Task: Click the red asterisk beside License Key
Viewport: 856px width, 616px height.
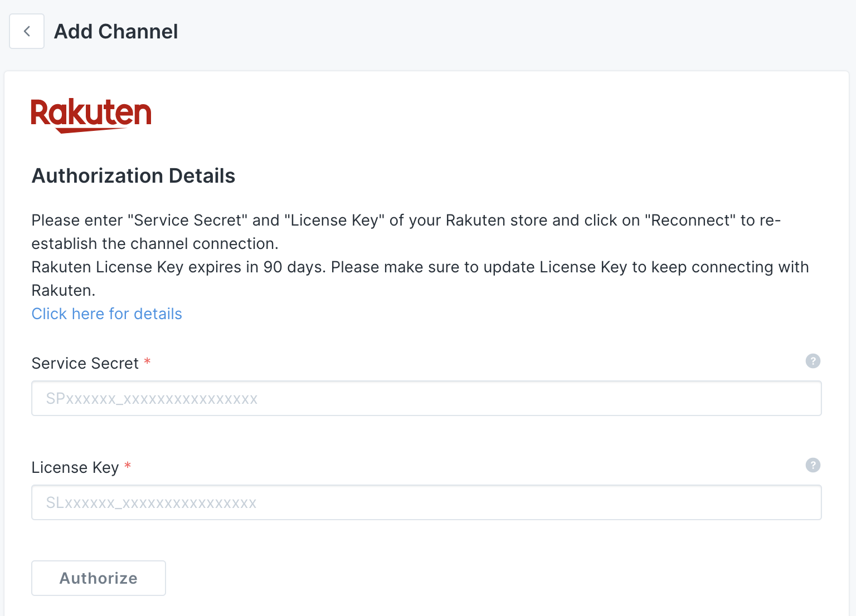Action: [128, 466]
